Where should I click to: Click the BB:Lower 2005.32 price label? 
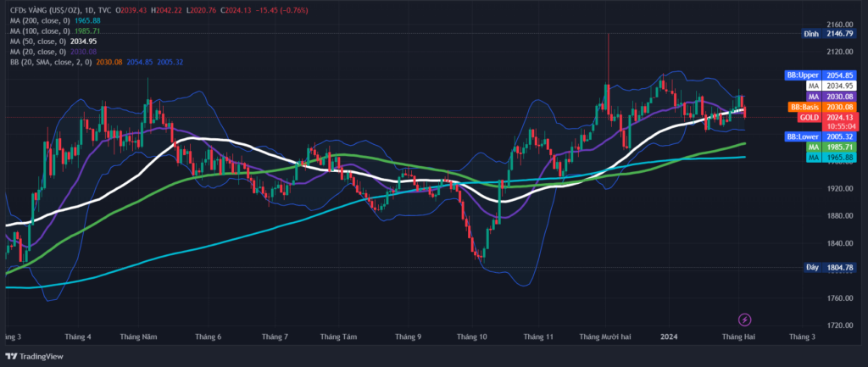point(821,136)
